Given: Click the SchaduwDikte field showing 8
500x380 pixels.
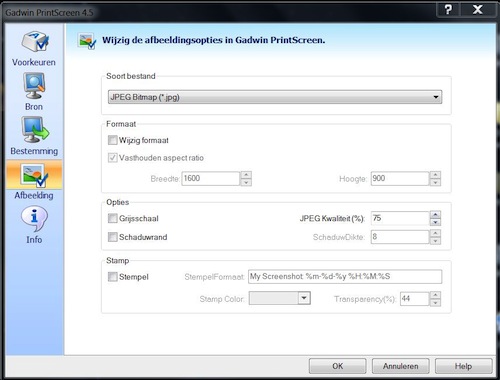Looking at the screenshot, I should click(400, 237).
